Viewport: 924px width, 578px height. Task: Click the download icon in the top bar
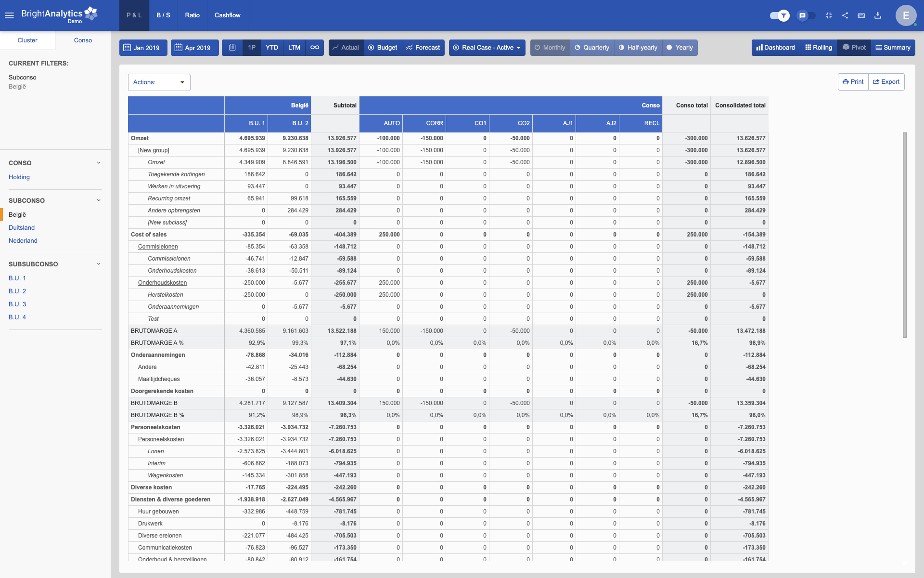pos(878,15)
